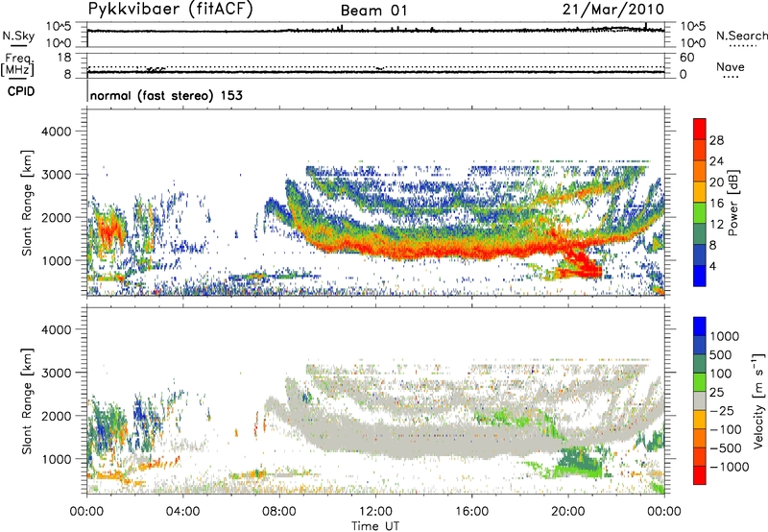The height and width of the screenshot is (532, 768).
Task: Click the '16' power colorbar tick label
Action: (716, 204)
